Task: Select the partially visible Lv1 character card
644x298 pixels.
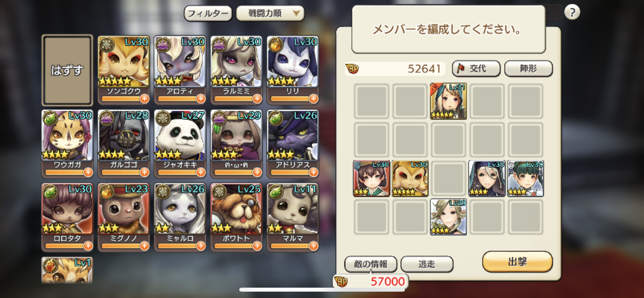Action: pyautogui.click(x=67, y=270)
